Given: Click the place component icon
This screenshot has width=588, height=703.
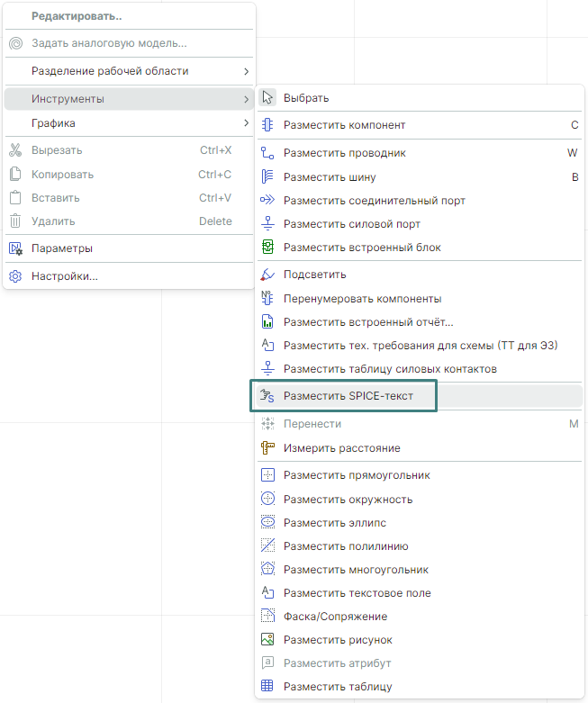Looking at the screenshot, I should click(x=267, y=125).
